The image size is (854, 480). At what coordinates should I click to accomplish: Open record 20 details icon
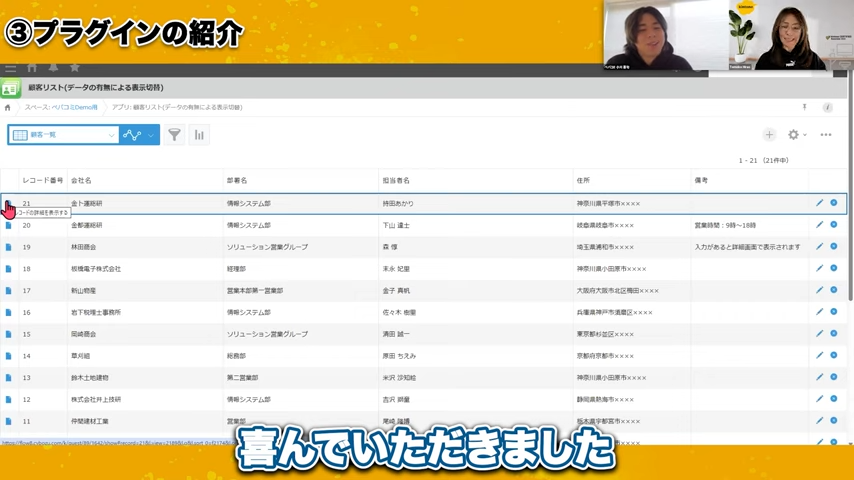[x=8, y=225]
